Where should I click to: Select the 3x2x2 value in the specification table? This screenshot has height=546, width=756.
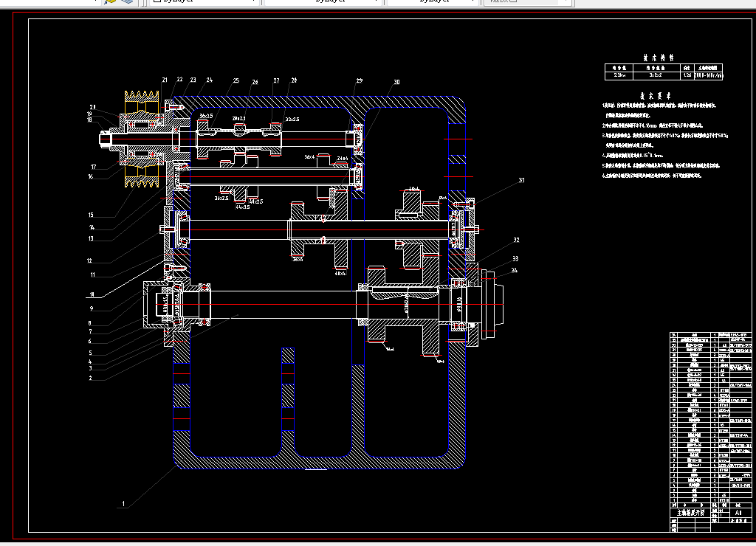tap(656, 75)
